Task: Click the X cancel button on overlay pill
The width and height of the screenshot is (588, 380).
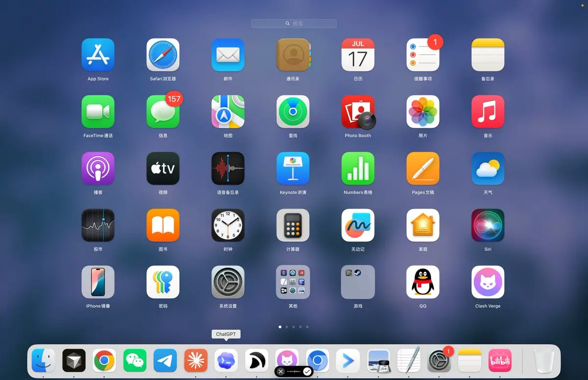Action: tap(281, 372)
